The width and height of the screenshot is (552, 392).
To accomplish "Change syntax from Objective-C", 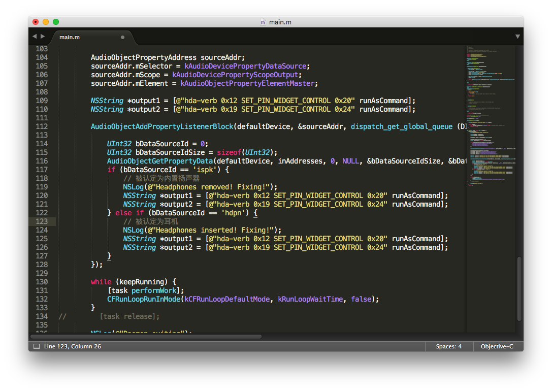I will click(x=497, y=347).
